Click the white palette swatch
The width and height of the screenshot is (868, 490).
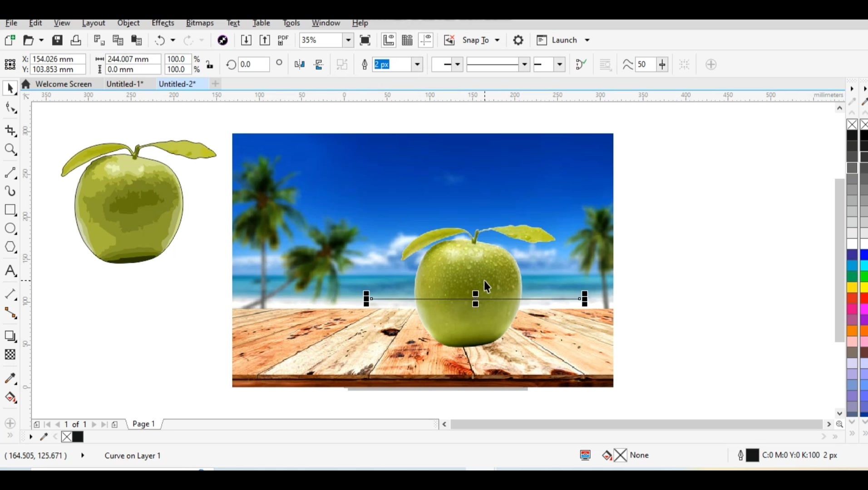(x=852, y=244)
